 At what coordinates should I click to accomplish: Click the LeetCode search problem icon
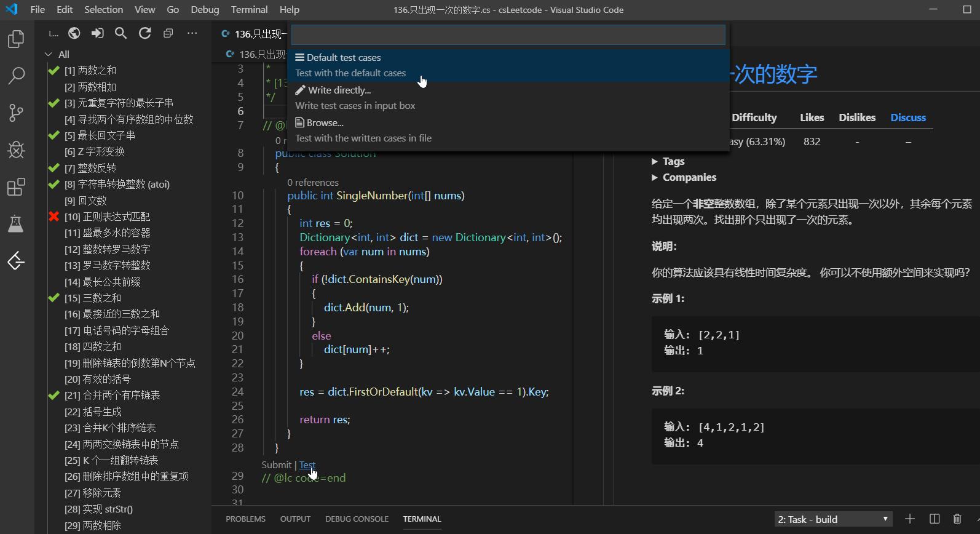pyautogui.click(x=121, y=33)
